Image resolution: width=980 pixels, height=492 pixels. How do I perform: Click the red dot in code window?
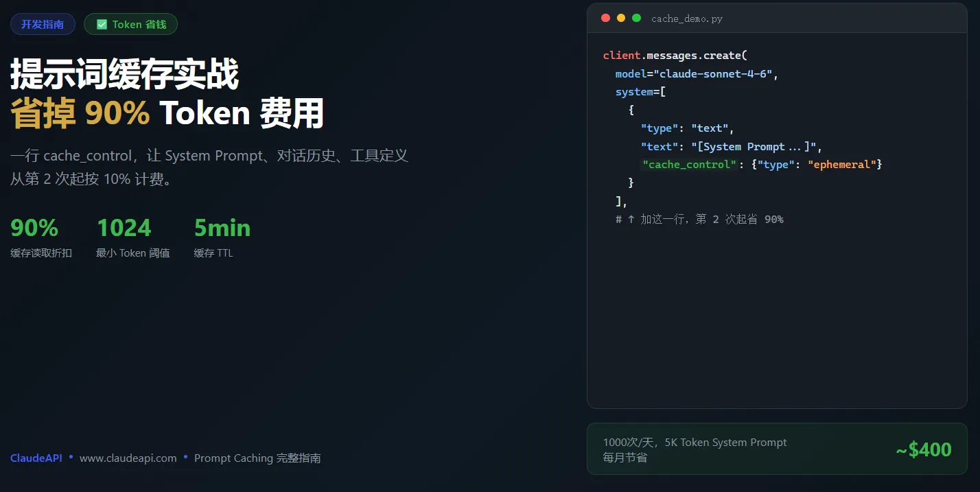point(605,19)
